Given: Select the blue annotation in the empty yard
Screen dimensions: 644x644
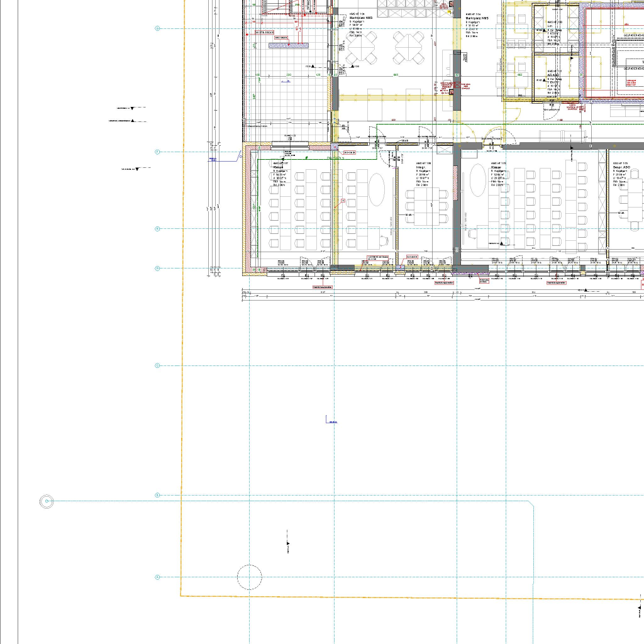Looking at the screenshot, I should (330, 420).
